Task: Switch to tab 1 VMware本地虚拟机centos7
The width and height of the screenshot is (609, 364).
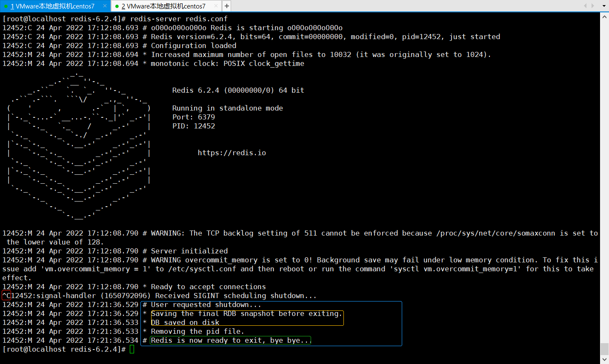Action: coord(52,6)
